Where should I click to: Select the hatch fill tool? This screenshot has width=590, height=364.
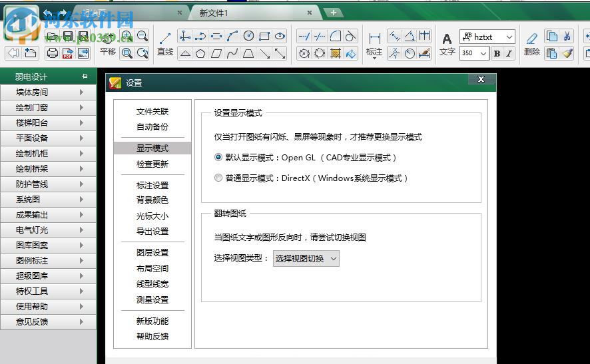(335, 53)
